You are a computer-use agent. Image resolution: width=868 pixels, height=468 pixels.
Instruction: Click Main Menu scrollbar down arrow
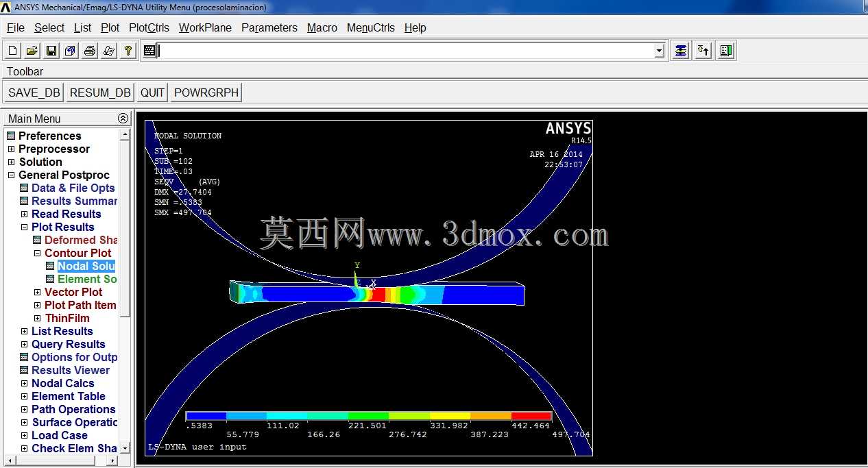(125, 448)
